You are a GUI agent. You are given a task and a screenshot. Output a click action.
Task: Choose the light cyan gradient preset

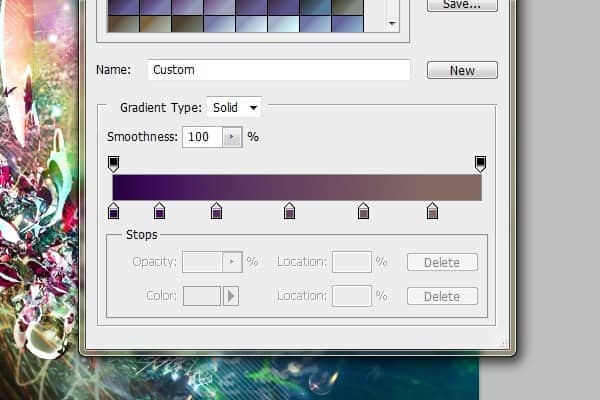coord(284,24)
